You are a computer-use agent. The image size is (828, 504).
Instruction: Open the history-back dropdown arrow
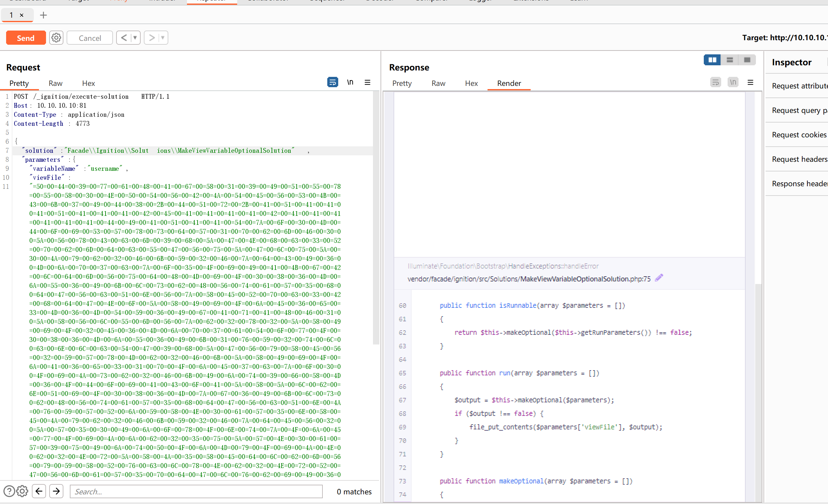pyautogui.click(x=135, y=38)
